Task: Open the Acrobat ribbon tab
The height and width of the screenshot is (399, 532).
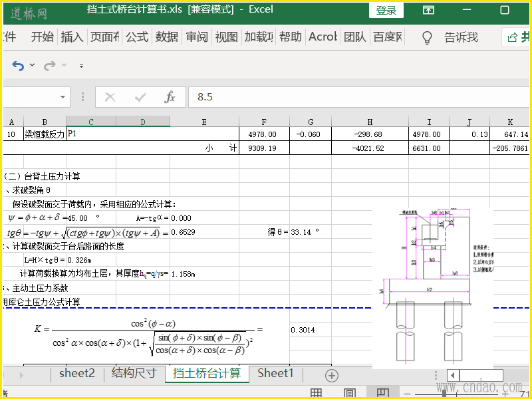Action: (x=323, y=37)
